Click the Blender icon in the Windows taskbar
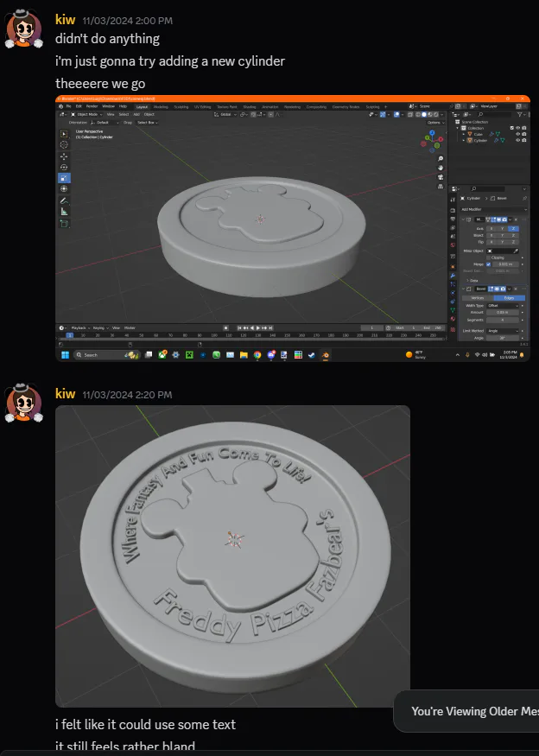Screen dimensions: 539x756 click(x=326, y=355)
